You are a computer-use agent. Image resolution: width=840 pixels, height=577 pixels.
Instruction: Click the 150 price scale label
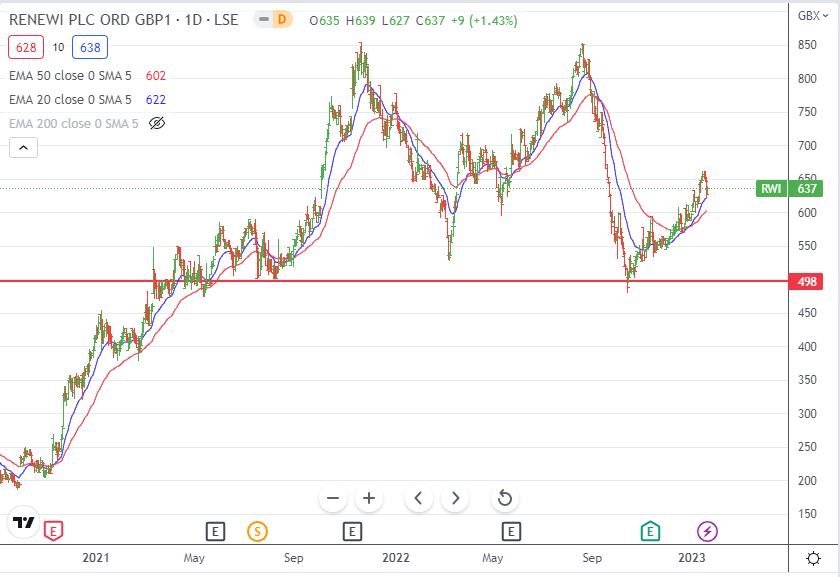point(807,514)
